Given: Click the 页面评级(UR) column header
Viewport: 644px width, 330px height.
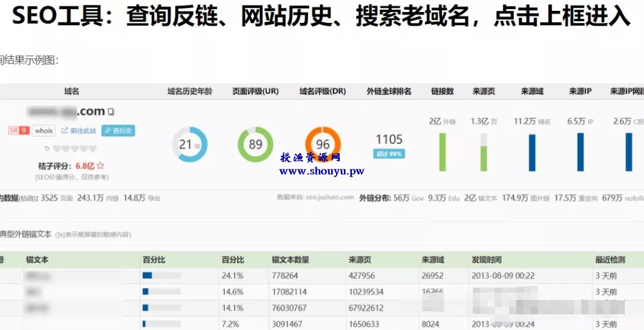Looking at the screenshot, I should click(x=255, y=91).
